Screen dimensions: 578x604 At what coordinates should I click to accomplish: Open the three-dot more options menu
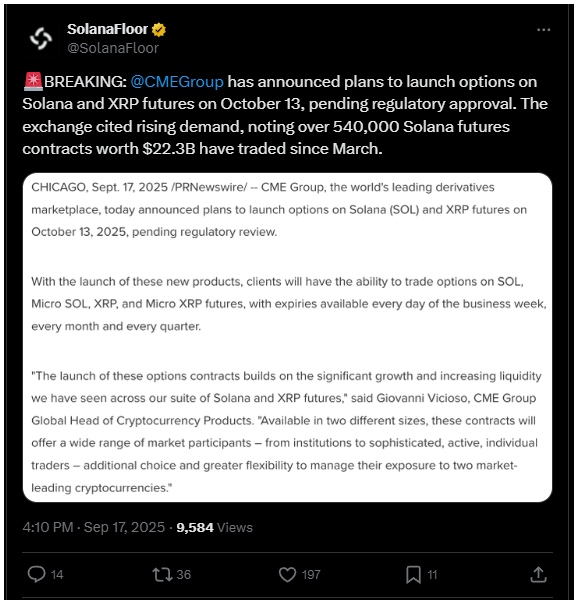pyautogui.click(x=543, y=30)
